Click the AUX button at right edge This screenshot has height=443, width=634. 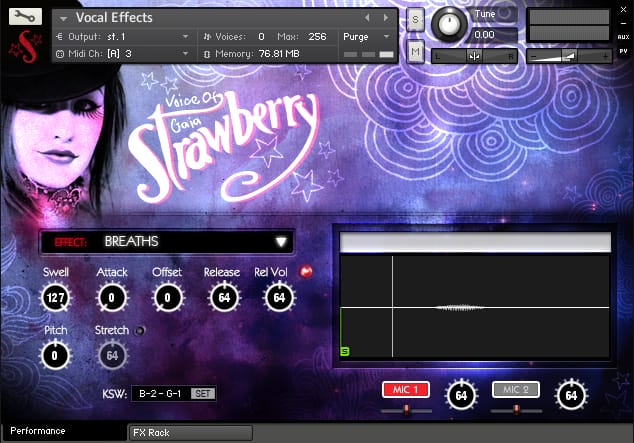point(623,37)
